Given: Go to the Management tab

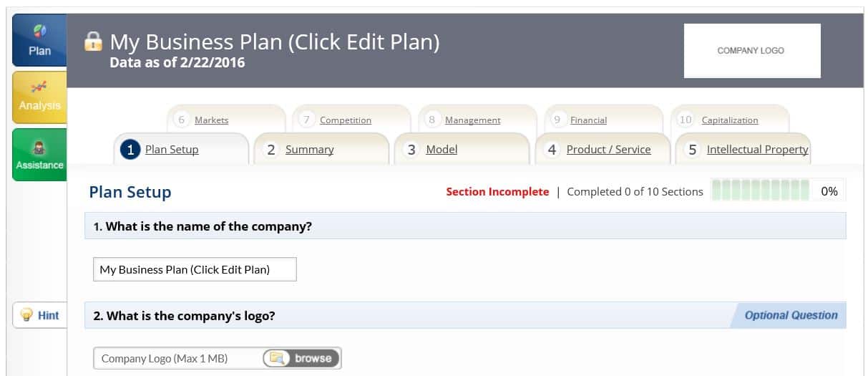Looking at the screenshot, I should pos(472,120).
